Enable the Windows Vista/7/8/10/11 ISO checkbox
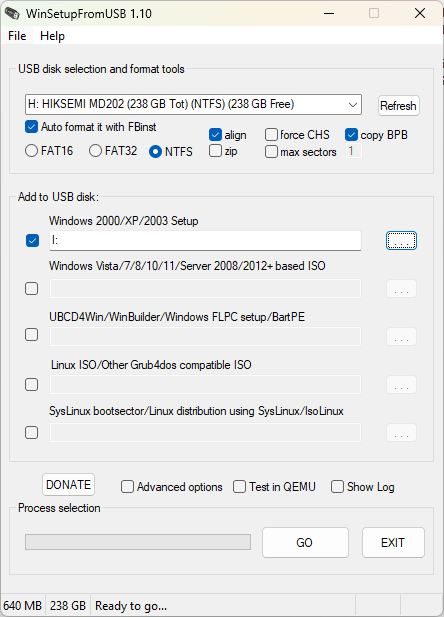The width and height of the screenshot is (444, 617). pyautogui.click(x=31, y=288)
